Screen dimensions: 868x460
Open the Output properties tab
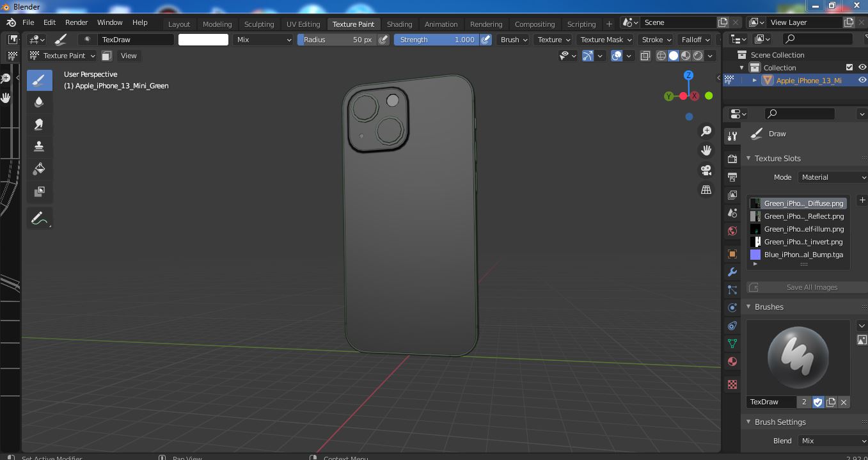(x=732, y=177)
